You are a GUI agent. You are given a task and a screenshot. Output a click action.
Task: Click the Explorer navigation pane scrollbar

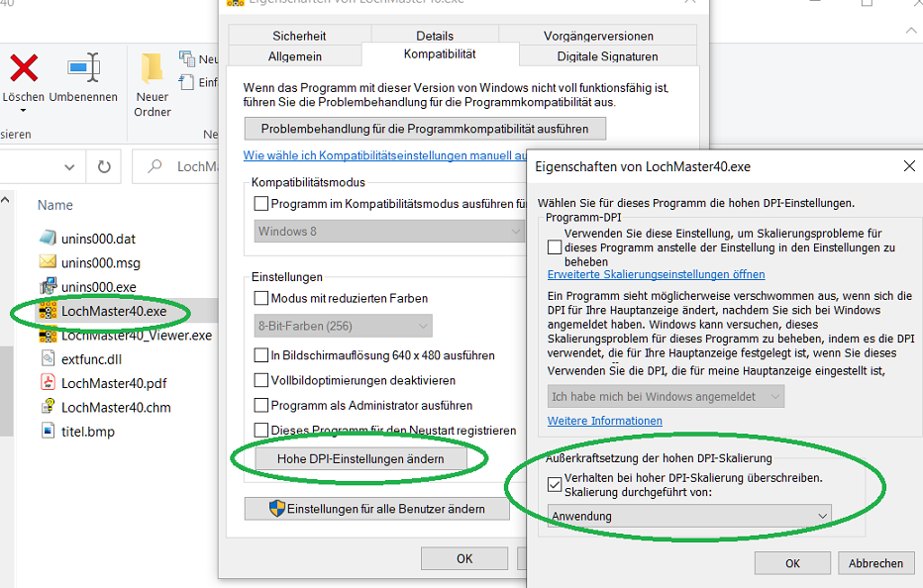pyautogui.click(x=6, y=391)
